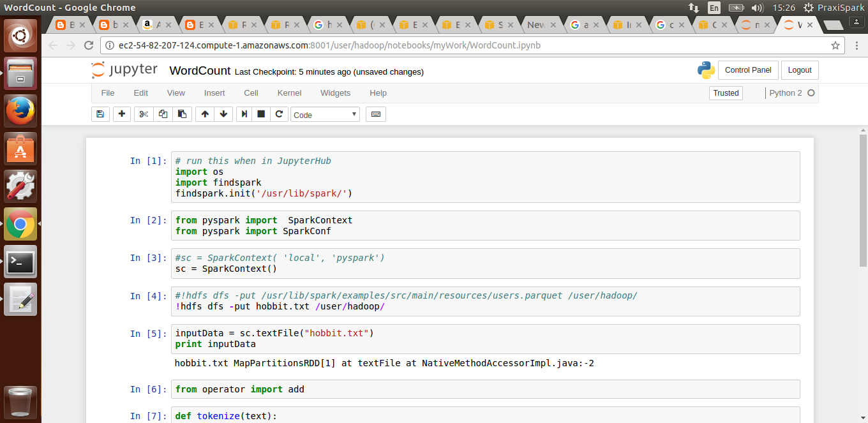Copy the selected cell
The image size is (868, 423).
tap(162, 114)
